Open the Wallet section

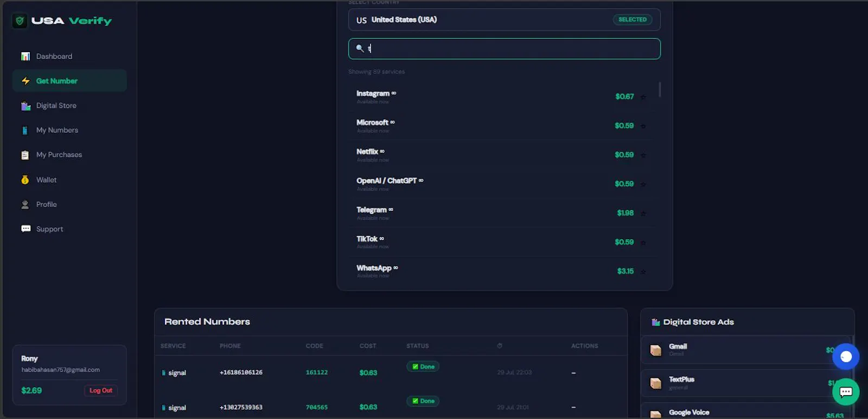[69, 180]
